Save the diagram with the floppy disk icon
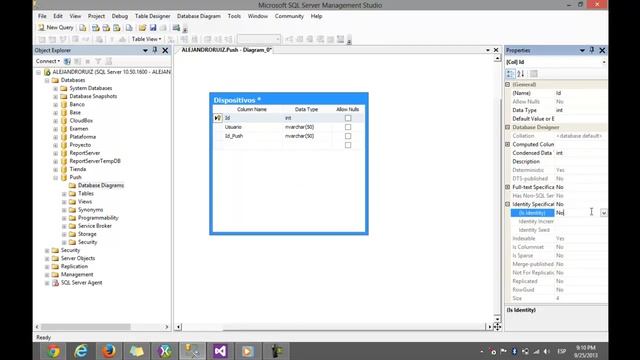The height and width of the screenshot is (360, 640). click(x=153, y=28)
